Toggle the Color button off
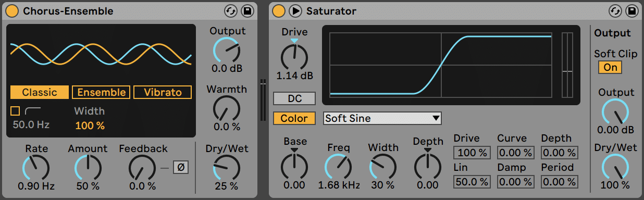This screenshot has width=644, height=200. (x=294, y=118)
